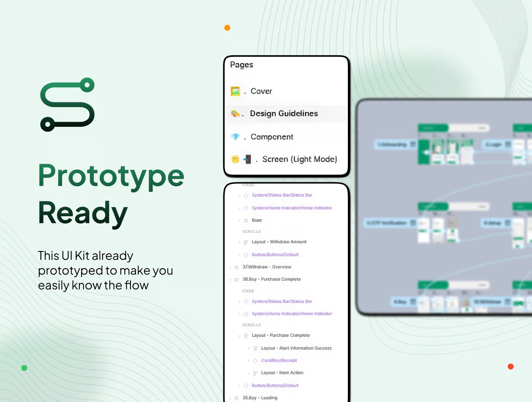Expand Layout - Withdraw Amount chevron
Viewport: 532px width, 402px height.
click(x=239, y=242)
